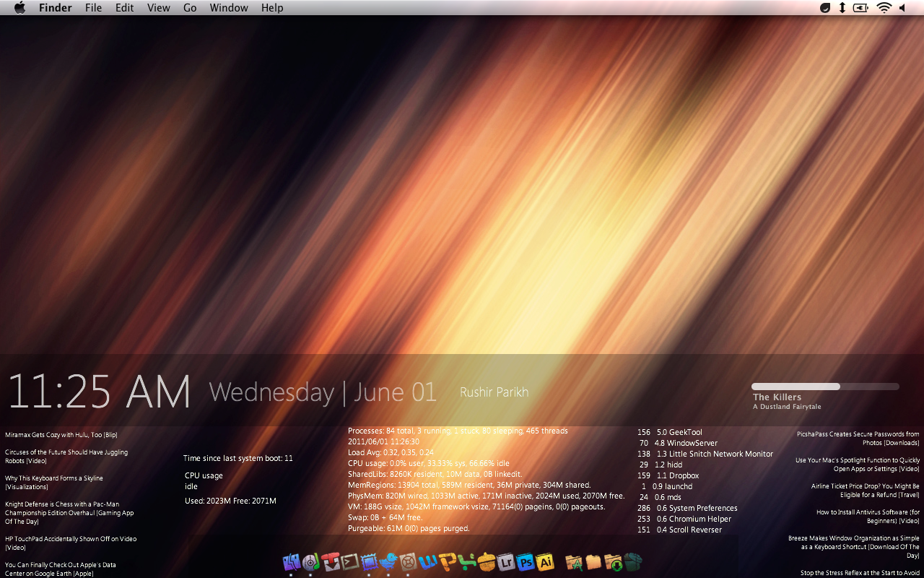Image resolution: width=924 pixels, height=578 pixels.
Task: Click the GeekTool process row
Action: (x=670, y=432)
